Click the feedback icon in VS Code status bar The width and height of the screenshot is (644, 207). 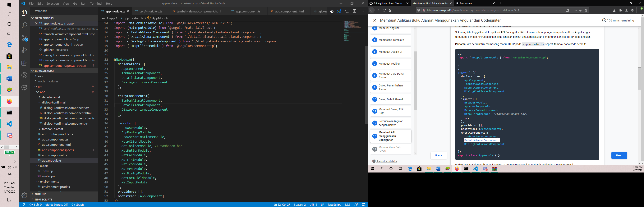pos(356,205)
